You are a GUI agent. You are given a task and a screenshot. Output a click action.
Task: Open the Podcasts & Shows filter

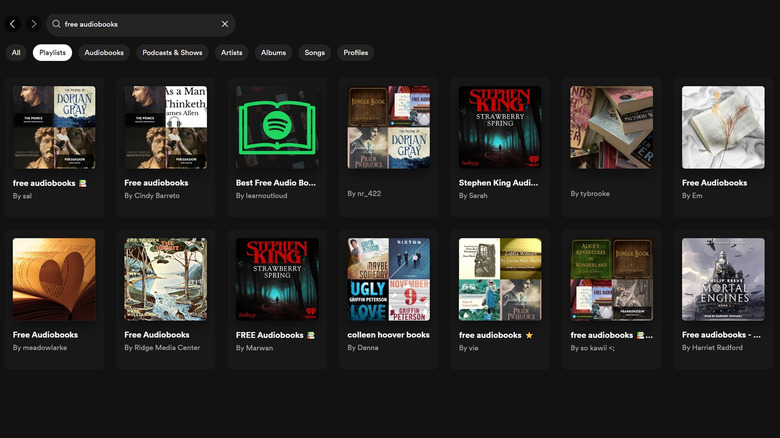[x=172, y=53]
